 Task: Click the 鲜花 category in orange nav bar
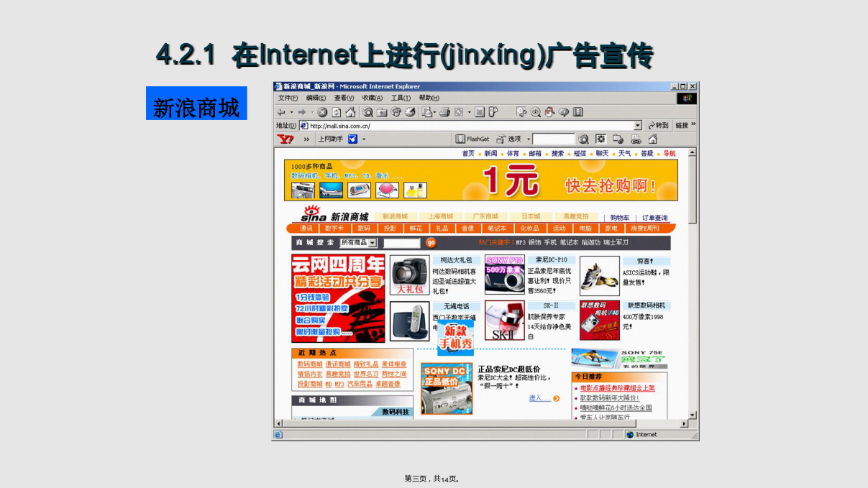416,229
